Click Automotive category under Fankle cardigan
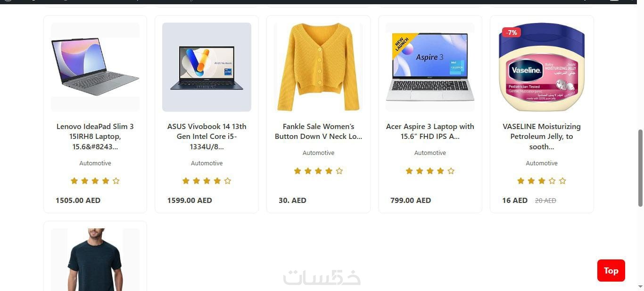Viewport: 644px width, 291px height. coord(319,153)
